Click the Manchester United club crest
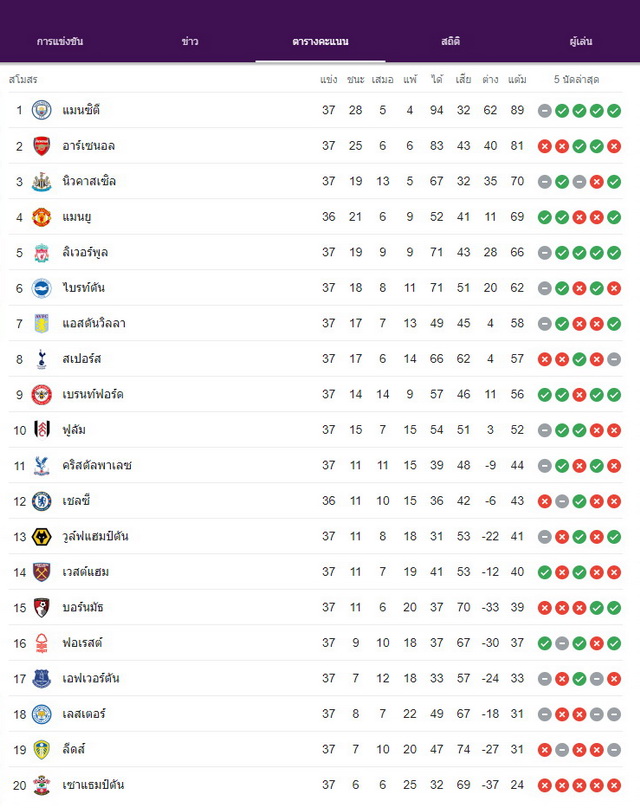The height and width of the screenshot is (808, 640). [41, 217]
